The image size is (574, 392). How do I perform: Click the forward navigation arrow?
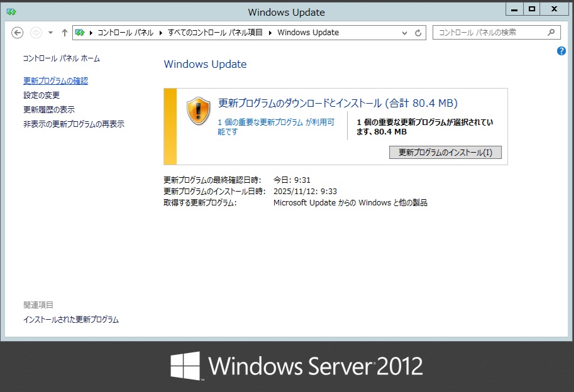click(x=36, y=33)
